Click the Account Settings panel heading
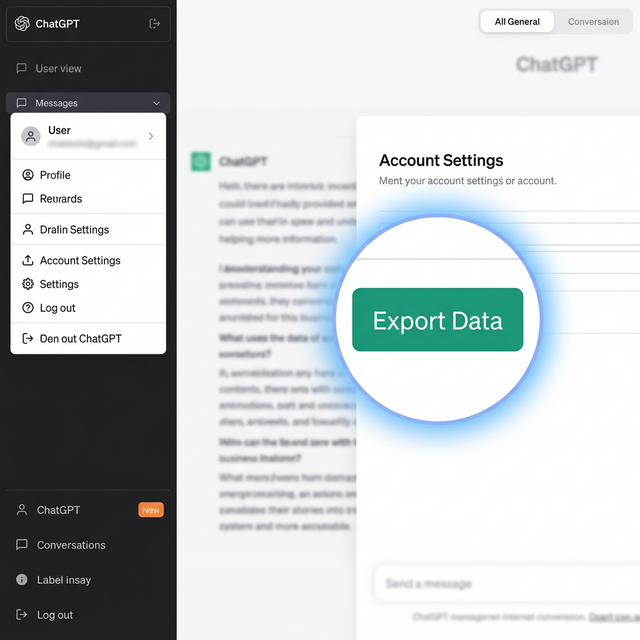 441,160
